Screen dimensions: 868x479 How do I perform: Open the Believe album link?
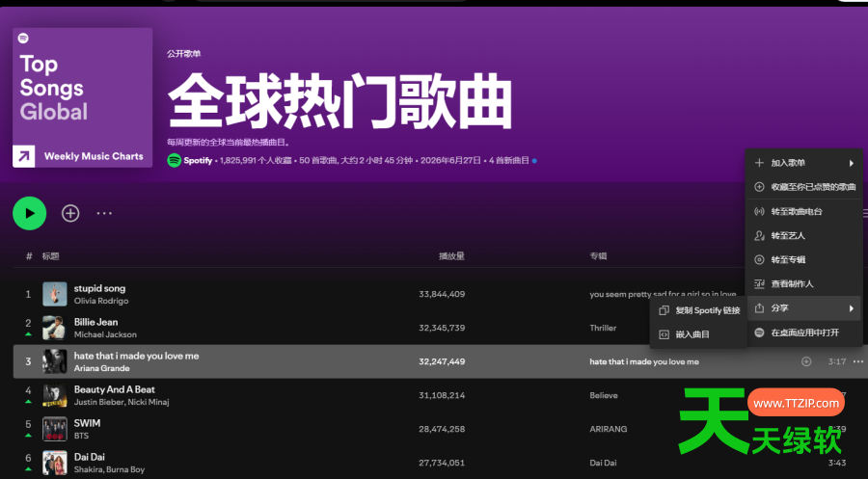(x=604, y=395)
